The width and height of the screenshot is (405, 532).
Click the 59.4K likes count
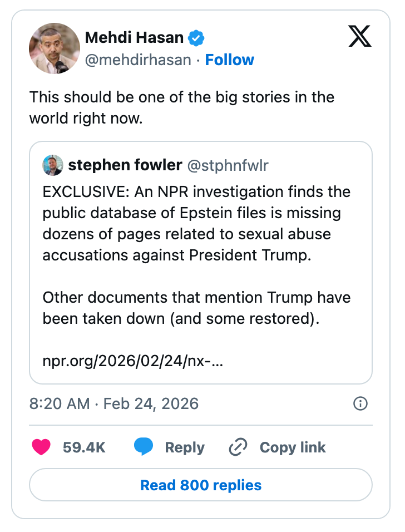(x=84, y=447)
